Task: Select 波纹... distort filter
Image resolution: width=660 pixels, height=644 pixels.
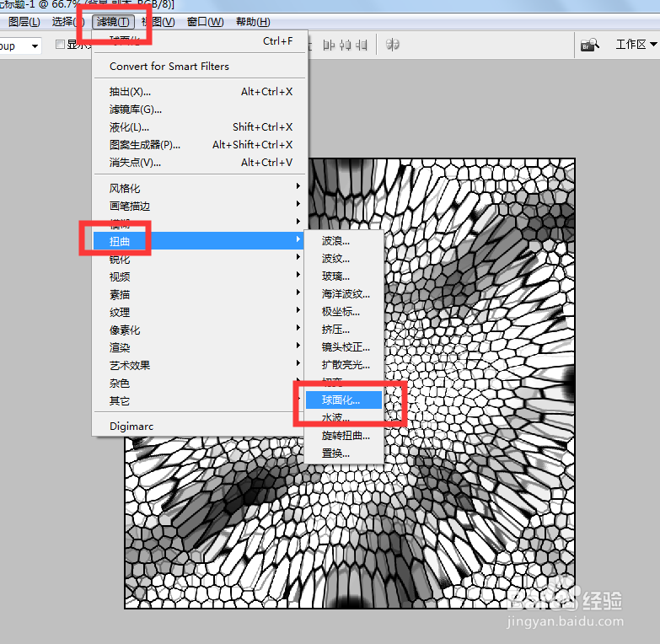Action: pos(344,259)
